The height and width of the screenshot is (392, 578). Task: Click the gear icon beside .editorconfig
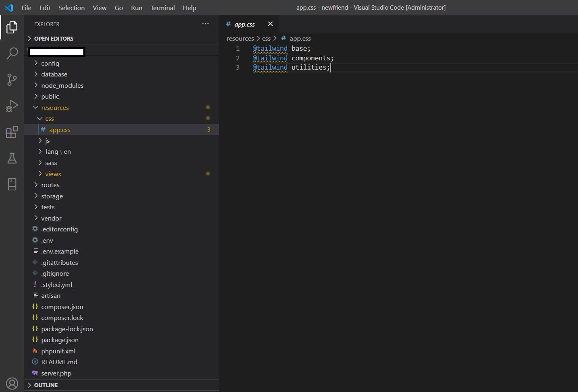35,229
